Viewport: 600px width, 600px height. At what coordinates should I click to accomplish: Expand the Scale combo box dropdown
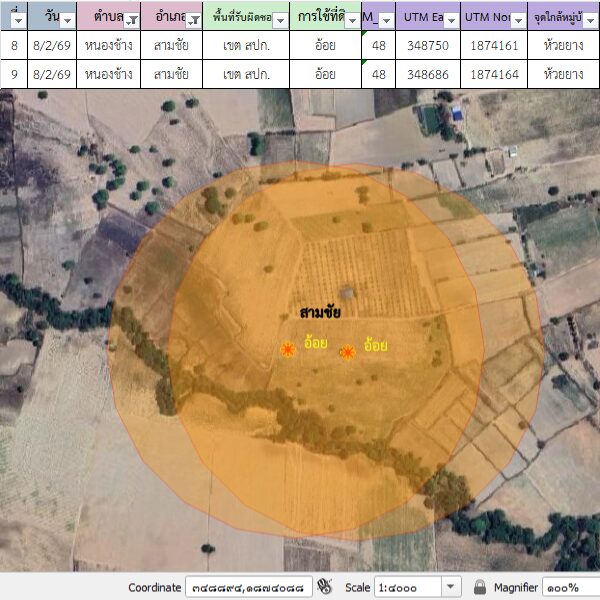click(450, 587)
